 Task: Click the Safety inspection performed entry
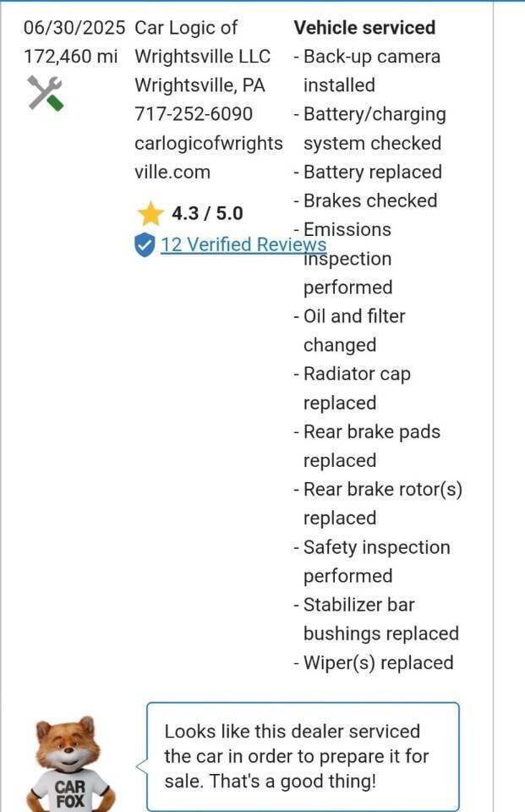point(372,562)
